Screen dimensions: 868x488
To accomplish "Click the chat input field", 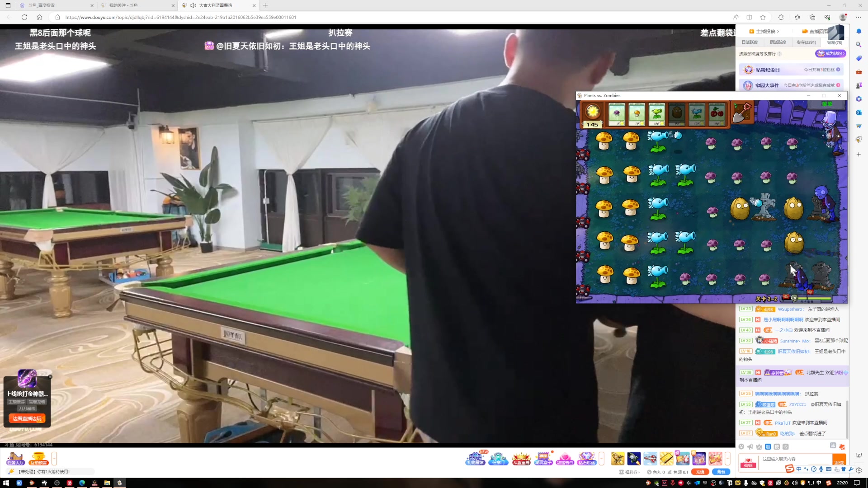I will point(796,459).
